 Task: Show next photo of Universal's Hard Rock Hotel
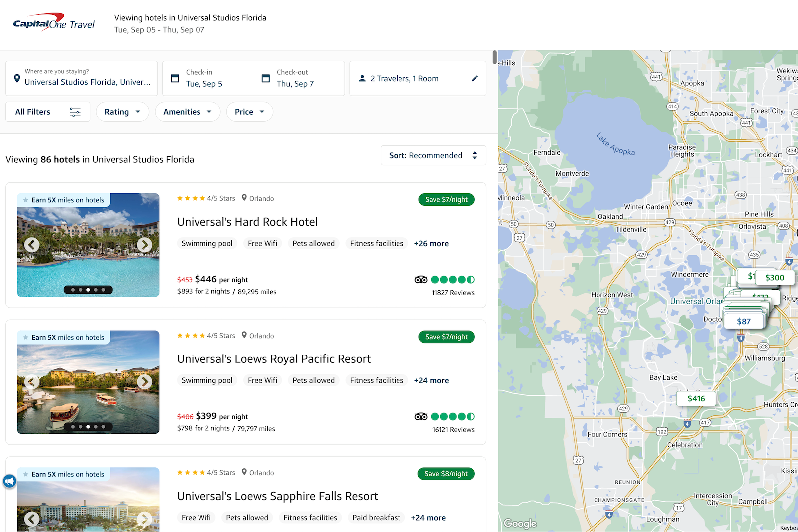tap(145, 245)
